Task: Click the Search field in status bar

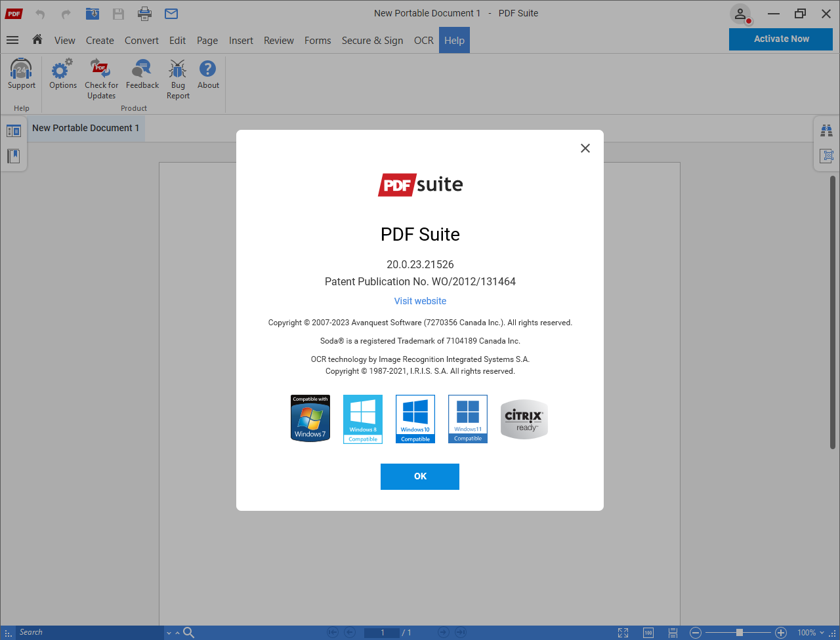Action: [90, 633]
